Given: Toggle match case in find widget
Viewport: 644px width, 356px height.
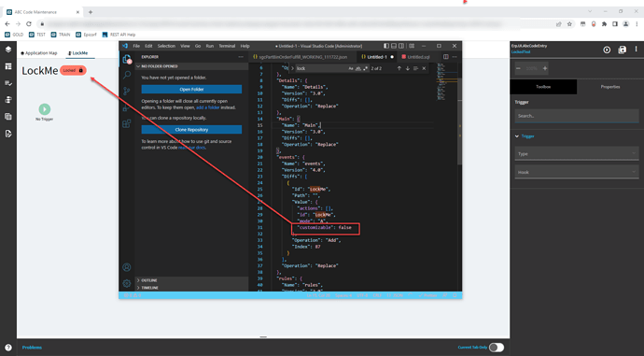Looking at the screenshot, I should (x=351, y=68).
